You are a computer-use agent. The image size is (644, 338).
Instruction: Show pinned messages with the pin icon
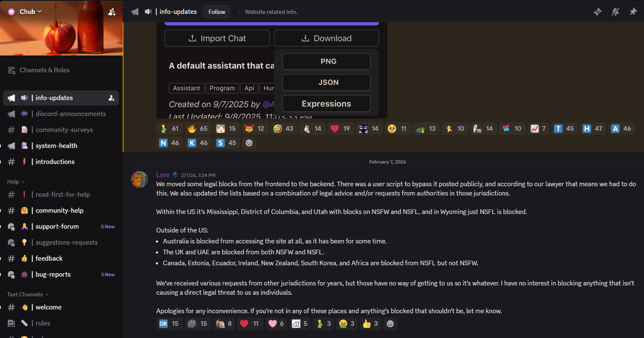(x=633, y=12)
